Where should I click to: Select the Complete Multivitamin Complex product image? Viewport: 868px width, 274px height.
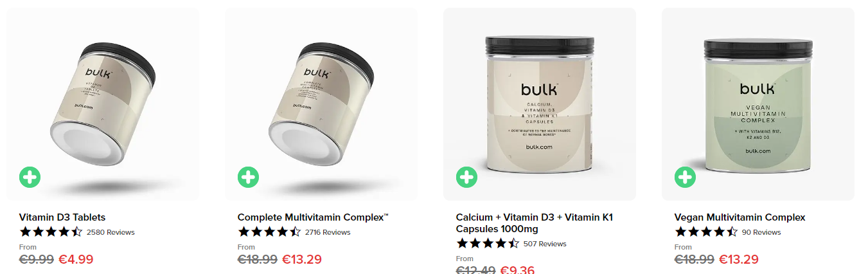(321, 104)
